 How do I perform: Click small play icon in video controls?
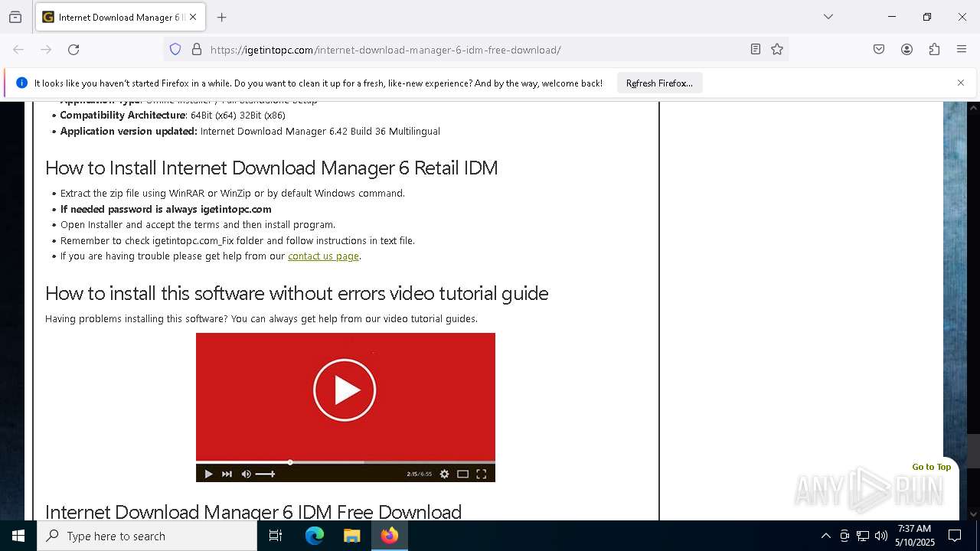pos(208,474)
